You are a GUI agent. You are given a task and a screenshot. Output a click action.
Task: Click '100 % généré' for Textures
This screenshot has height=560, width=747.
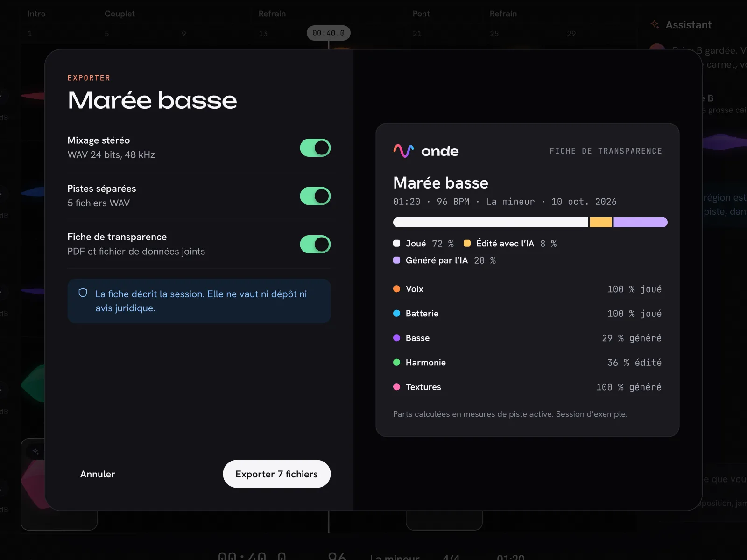pyautogui.click(x=629, y=387)
